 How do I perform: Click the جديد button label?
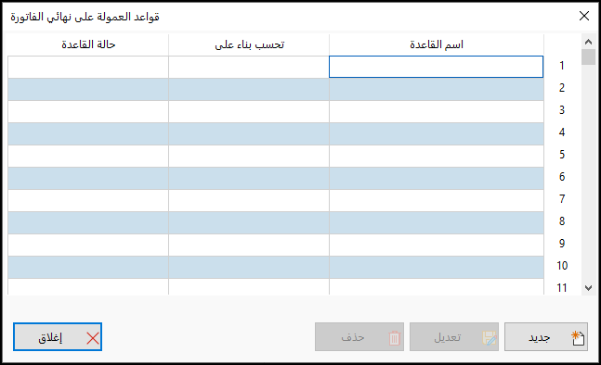tap(539, 337)
